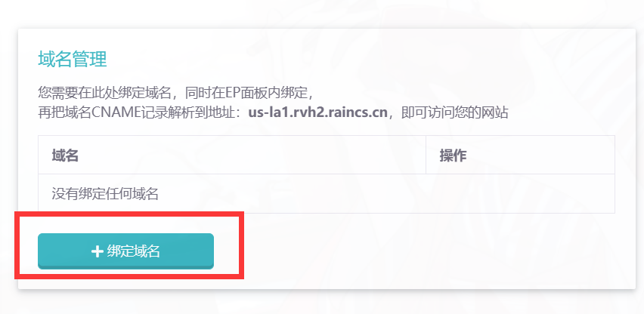
Task: Click the us-la1.rvh2.raincs.cn CNAME address
Action: (318, 112)
